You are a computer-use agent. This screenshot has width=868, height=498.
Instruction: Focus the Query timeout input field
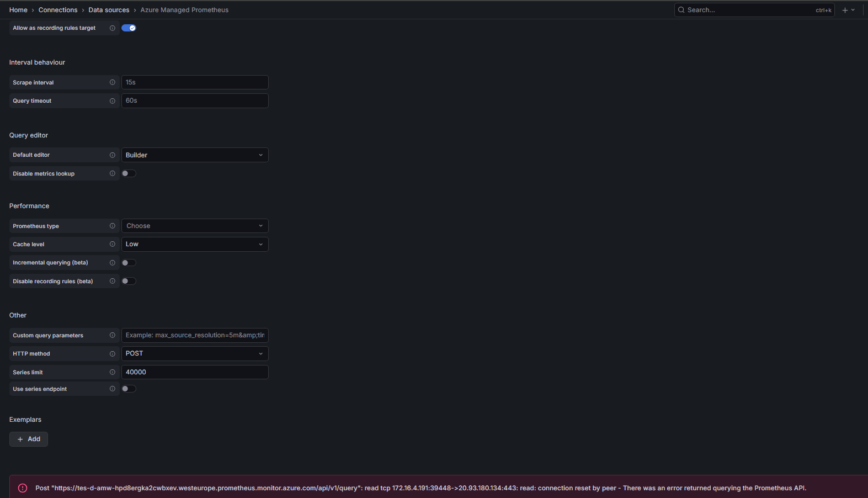(195, 100)
